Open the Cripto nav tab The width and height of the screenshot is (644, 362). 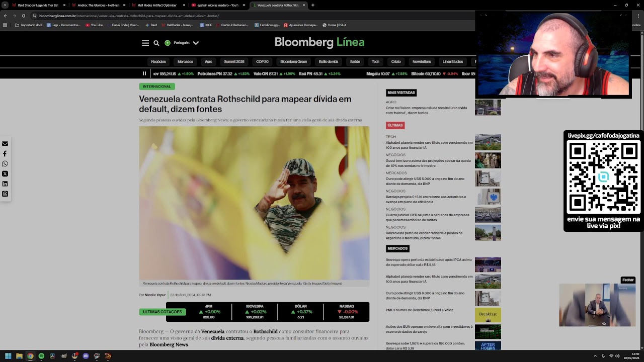coord(396,62)
